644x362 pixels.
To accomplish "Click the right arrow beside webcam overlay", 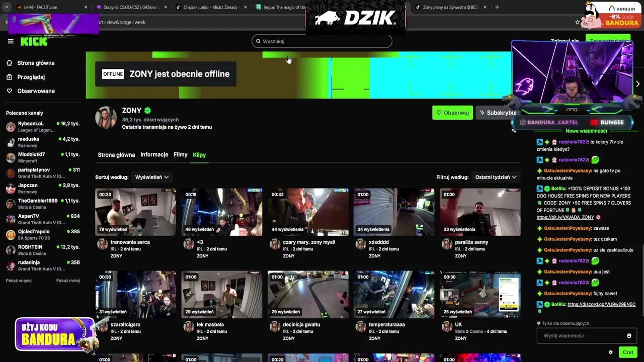I will tap(637, 84).
